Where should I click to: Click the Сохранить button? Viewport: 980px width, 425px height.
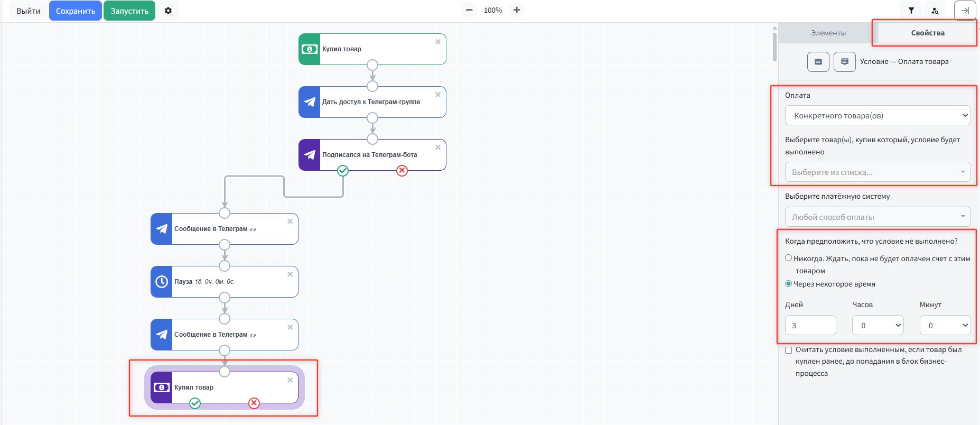pyautogui.click(x=76, y=11)
